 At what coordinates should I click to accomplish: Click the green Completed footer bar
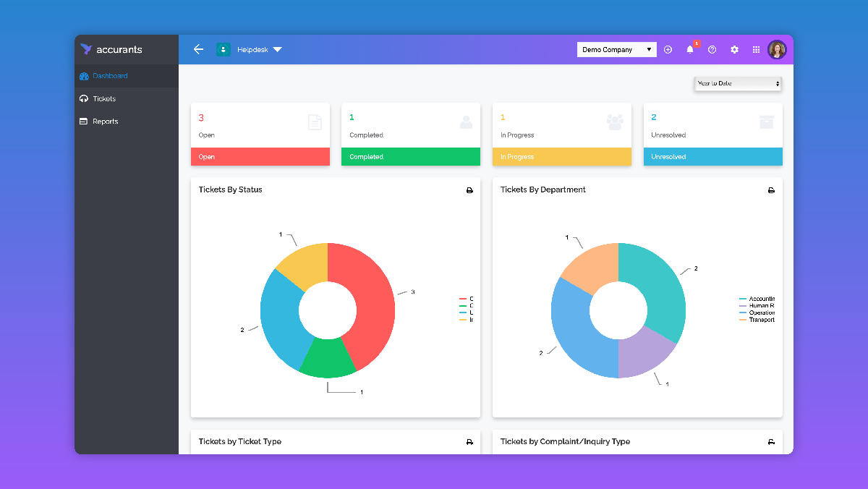coord(411,157)
